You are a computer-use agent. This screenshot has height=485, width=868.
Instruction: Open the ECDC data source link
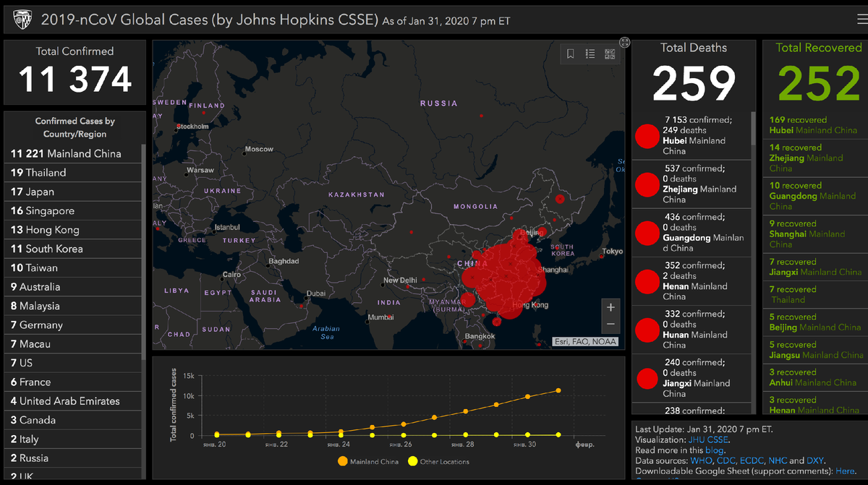(x=752, y=460)
